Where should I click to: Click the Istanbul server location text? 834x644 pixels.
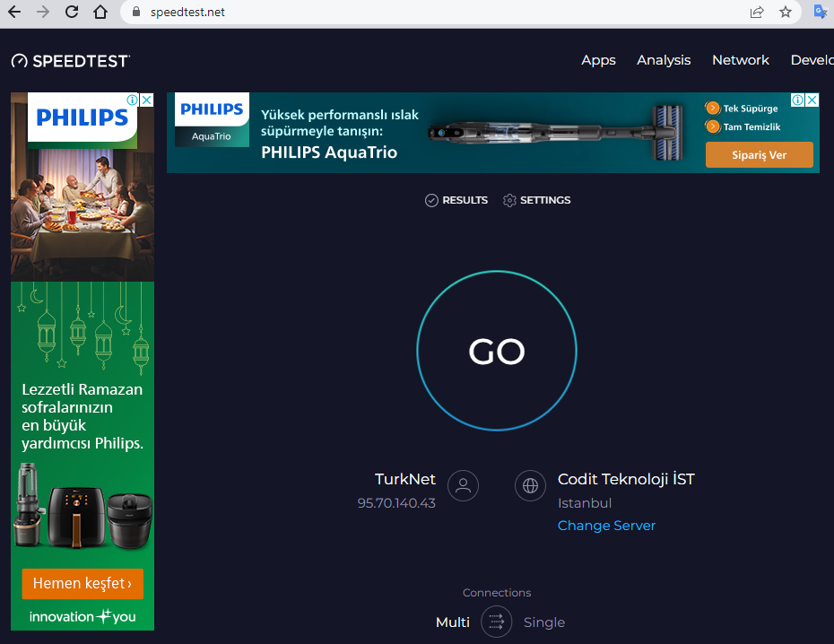point(585,503)
